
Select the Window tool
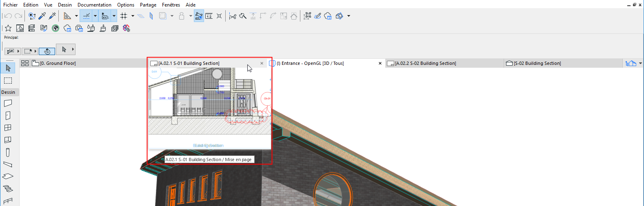(x=8, y=128)
